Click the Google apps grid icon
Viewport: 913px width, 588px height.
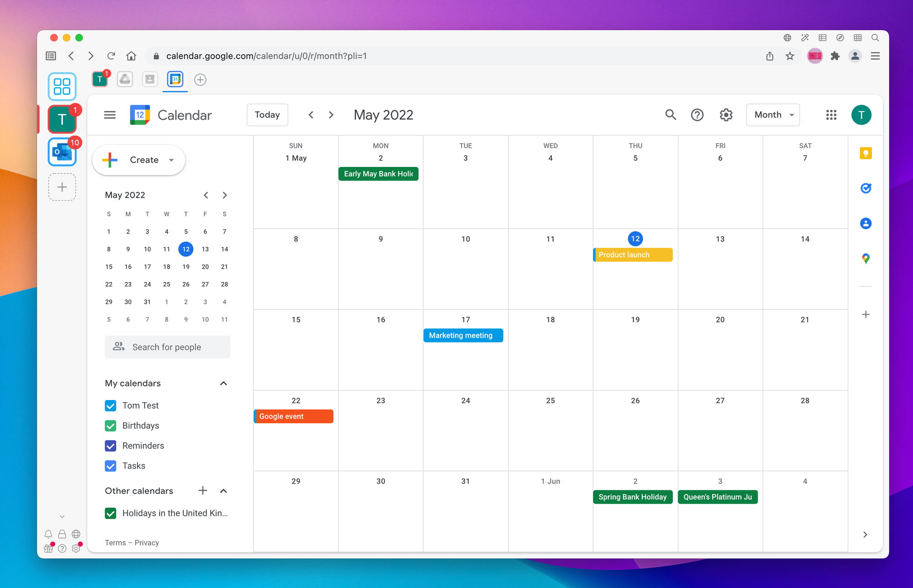pos(830,114)
